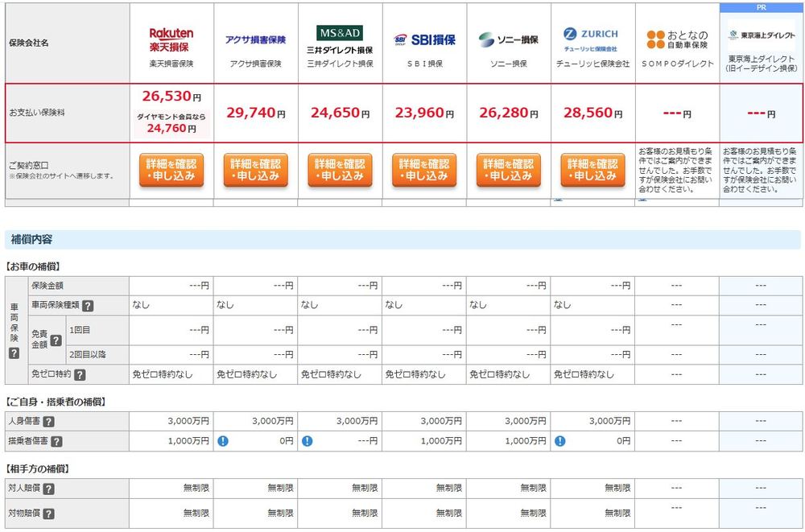Click the アクサ損害保険 logo
The height and width of the screenshot is (532, 805).
[255, 39]
